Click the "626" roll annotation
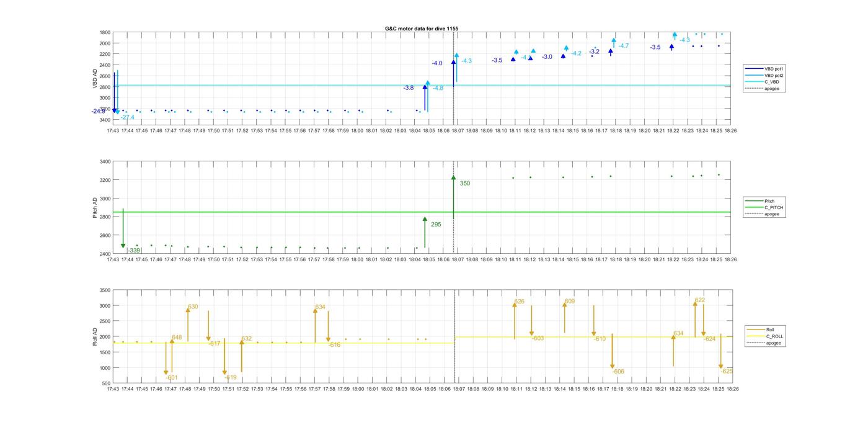This screenshot has height=430, width=868. (519, 302)
